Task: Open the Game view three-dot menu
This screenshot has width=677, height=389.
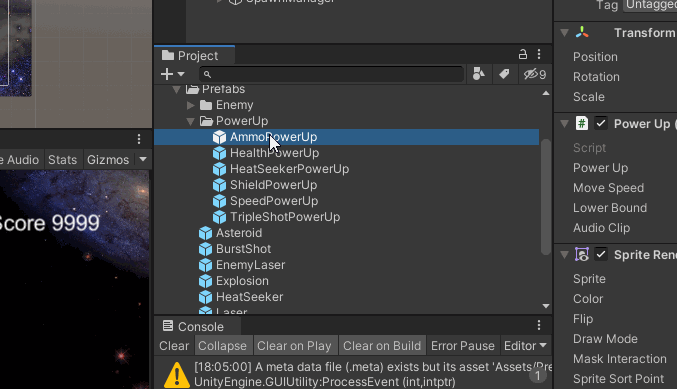Action: click(139, 139)
